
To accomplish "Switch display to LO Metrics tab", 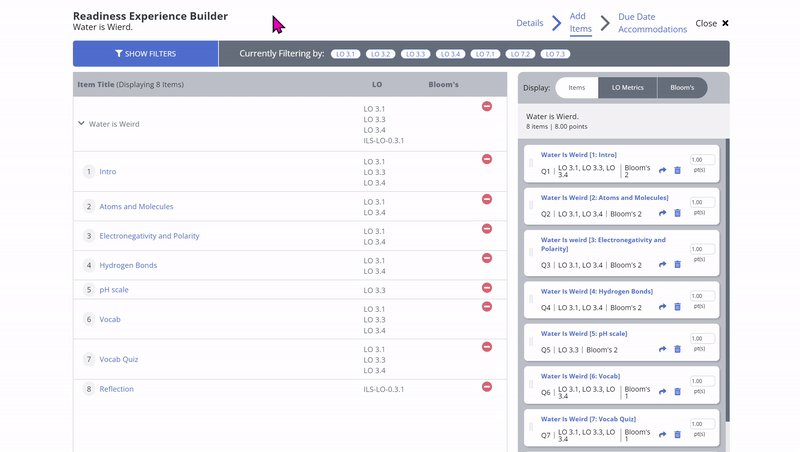I will [x=628, y=88].
